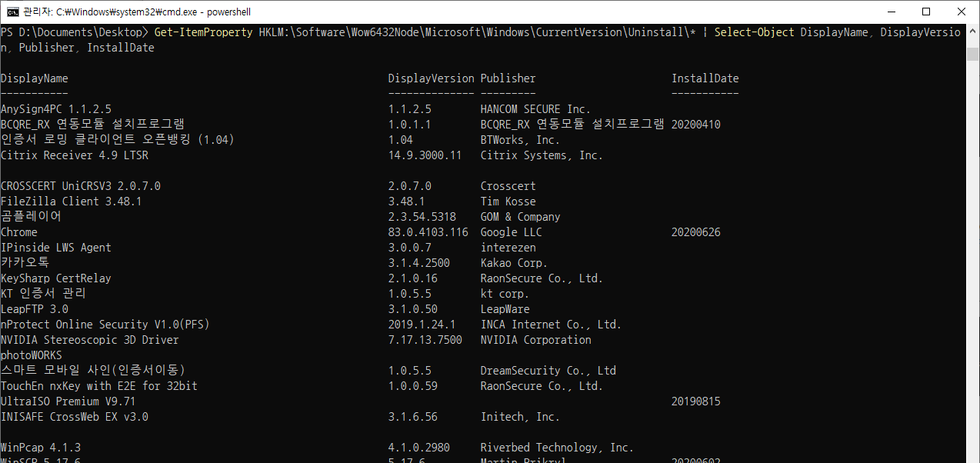Screen dimensions: 980x463
Task: Click the 곰플레이어 entry
Action: (32, 217)
